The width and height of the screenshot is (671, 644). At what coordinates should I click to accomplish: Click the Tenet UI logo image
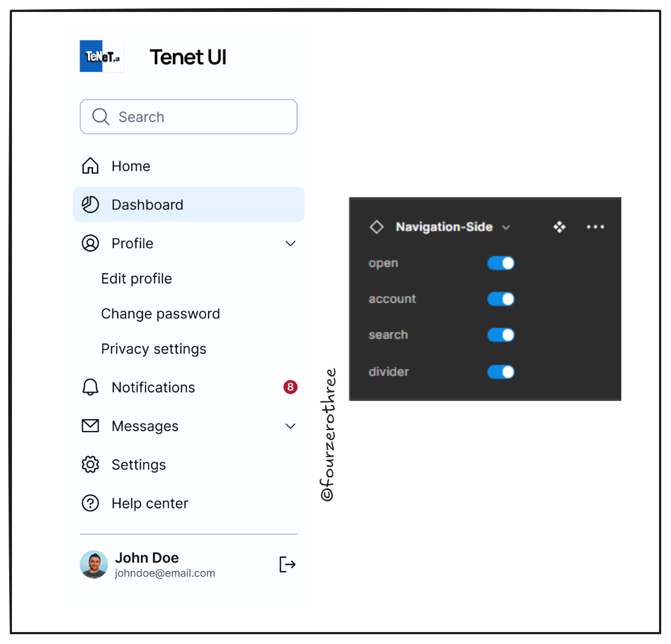pyautogui.click(x=102, y=56)
